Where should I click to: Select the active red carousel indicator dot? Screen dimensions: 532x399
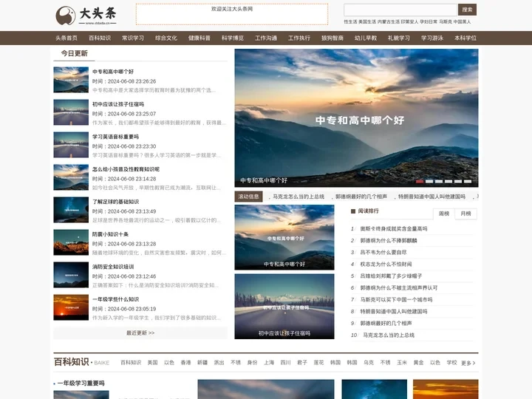[420, 182]
